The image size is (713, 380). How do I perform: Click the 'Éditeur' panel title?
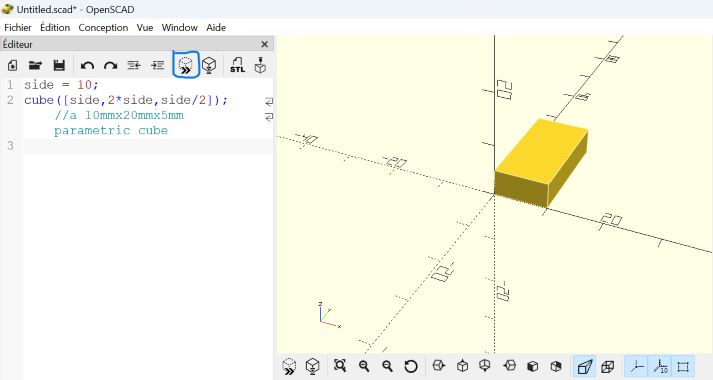pyautogui.click(x=18, y=44)
